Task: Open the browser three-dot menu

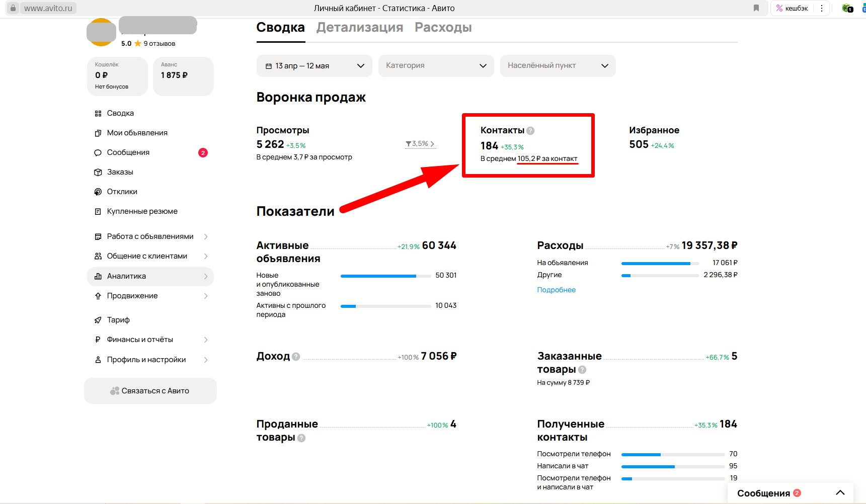Action: [x=822, y=8]
